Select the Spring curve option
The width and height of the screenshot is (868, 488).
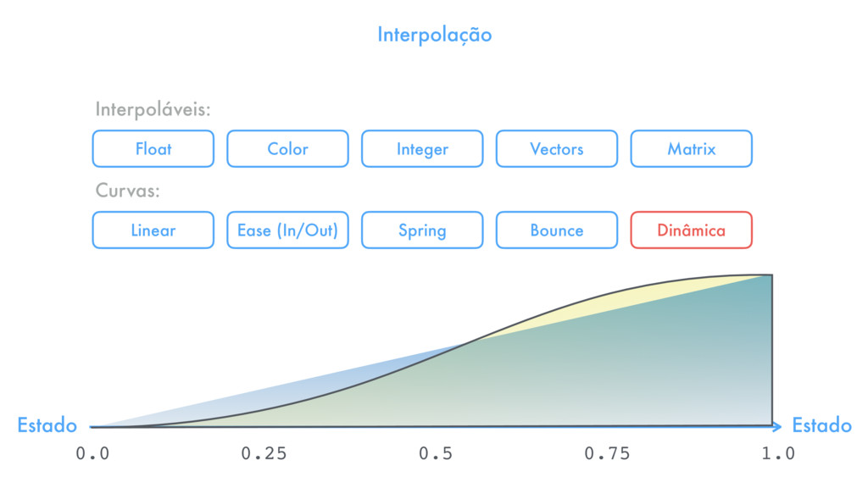click(x=422, y=230)
